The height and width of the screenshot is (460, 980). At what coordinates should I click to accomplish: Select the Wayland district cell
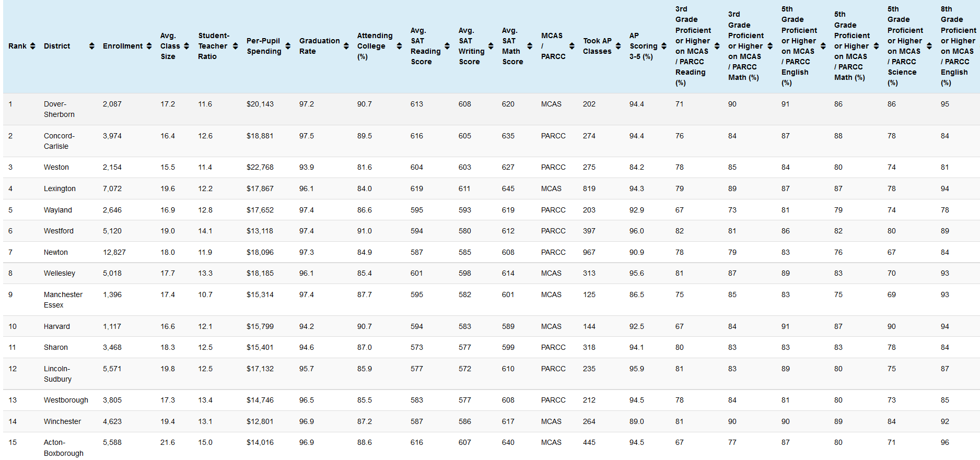coord(58,210)
